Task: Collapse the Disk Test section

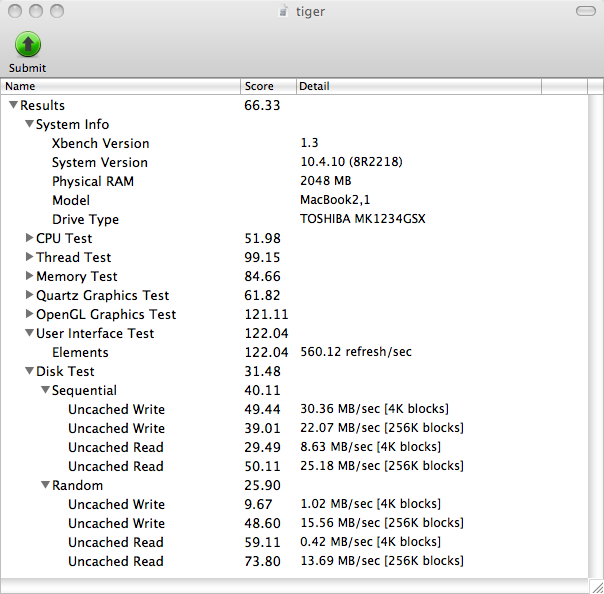Action: [29, 371]
